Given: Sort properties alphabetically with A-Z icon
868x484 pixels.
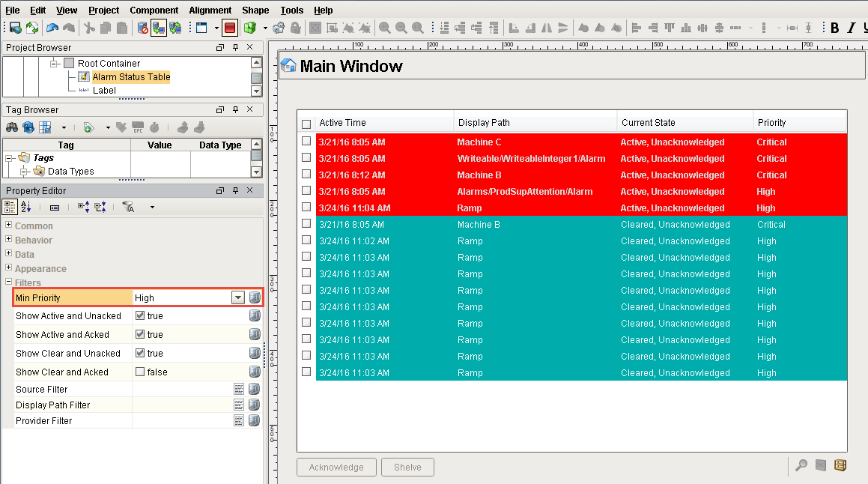Looking at the screenshot, I should pos(26,207).
